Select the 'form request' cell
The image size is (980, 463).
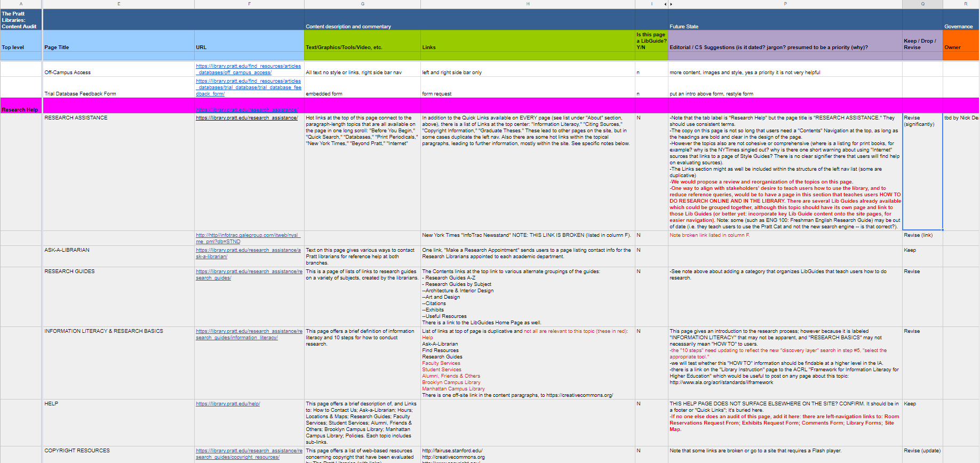click(528, 87)
